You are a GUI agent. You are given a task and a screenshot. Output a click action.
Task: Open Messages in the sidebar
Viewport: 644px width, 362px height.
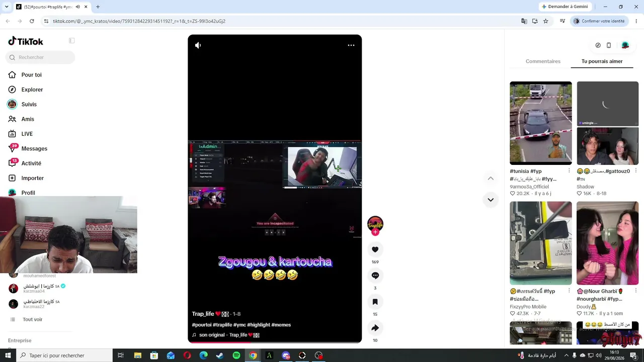pyautogui.click(x=34, y=148)
